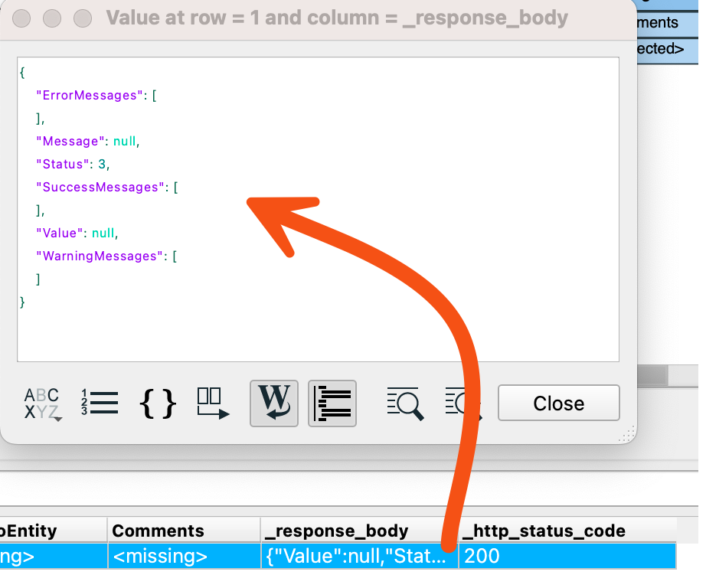Click the curly-braces JSON formatting icon
Image resolution: width=706 pixels, height=588 pixels.
coord(157,403)
